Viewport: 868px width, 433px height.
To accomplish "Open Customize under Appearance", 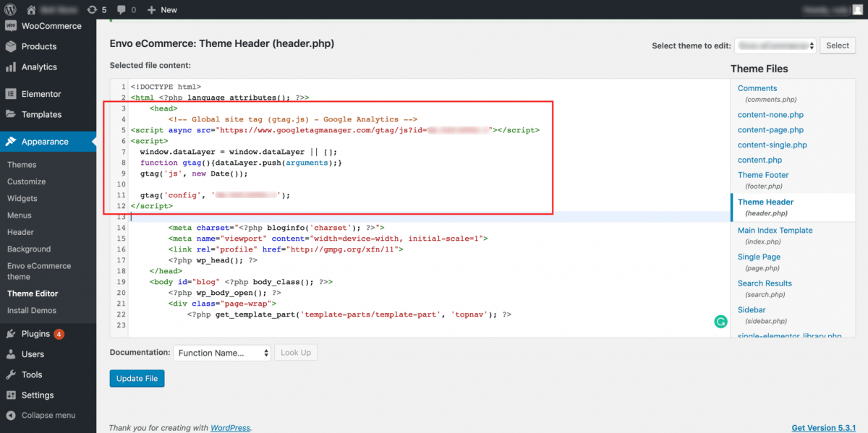I will click(x=26, y=181).
